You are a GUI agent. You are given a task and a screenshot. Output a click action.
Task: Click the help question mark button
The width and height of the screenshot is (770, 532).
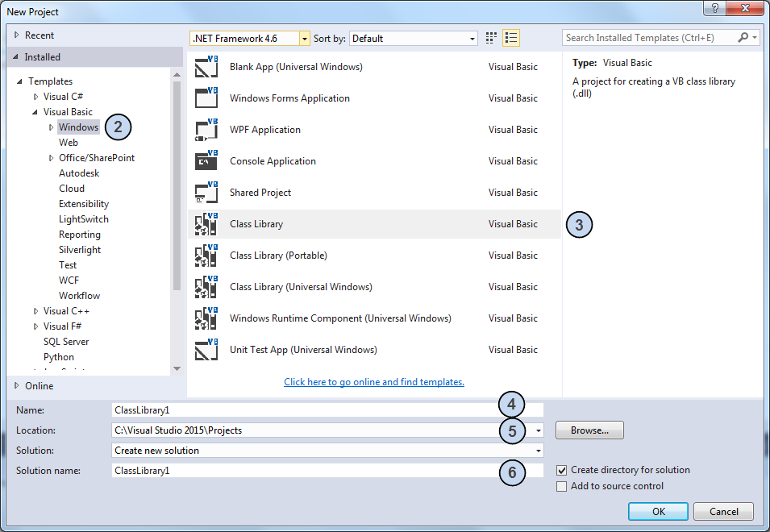coord(715,8)
